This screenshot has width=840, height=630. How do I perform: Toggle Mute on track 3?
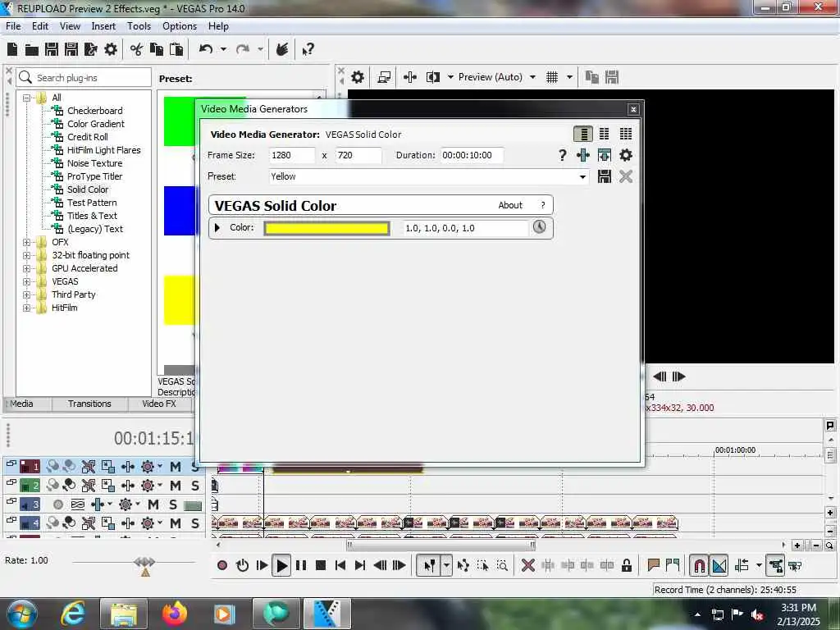[x=153, y=504]
